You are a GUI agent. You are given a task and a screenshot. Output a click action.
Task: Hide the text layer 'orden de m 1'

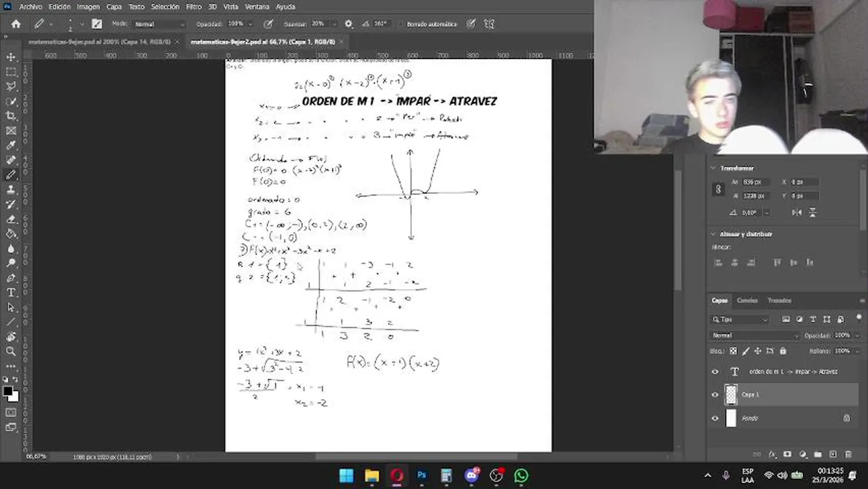715,372
